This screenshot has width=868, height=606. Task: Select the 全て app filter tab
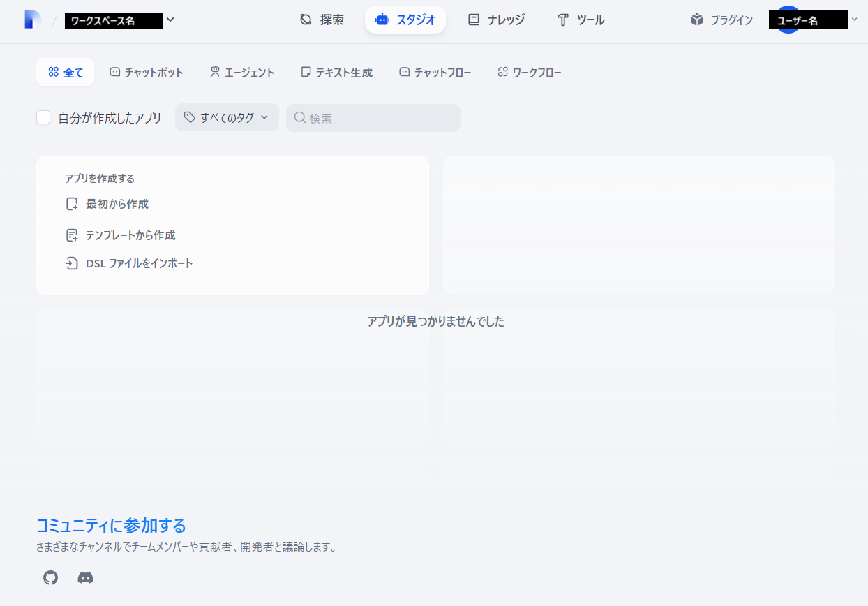66,72
